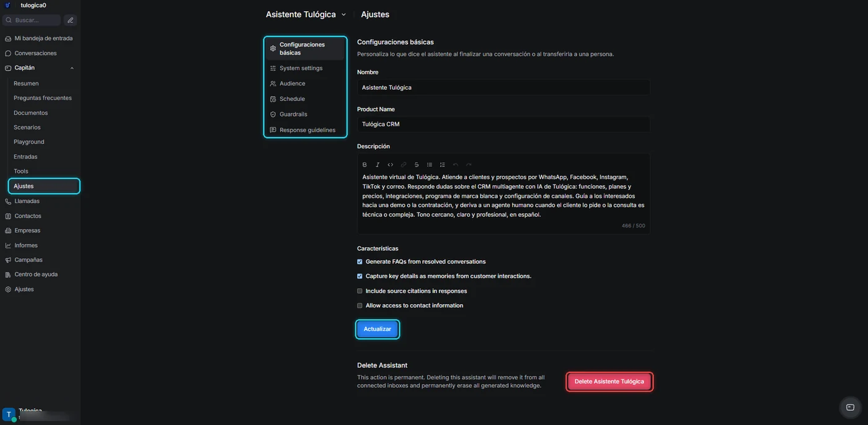Open the Asistente Tulógica assistant switcher dropdown
The image size is (868, 425).
306,14
